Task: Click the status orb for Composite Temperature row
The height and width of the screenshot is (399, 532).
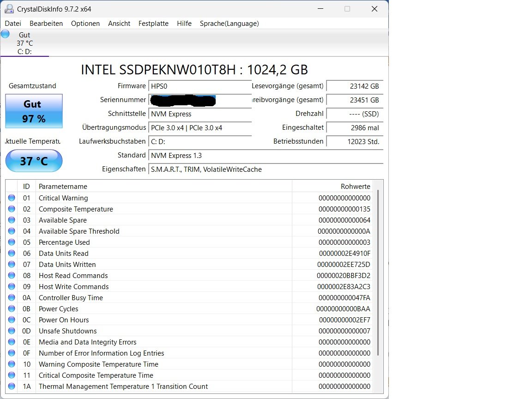Action: coord(12,209)
